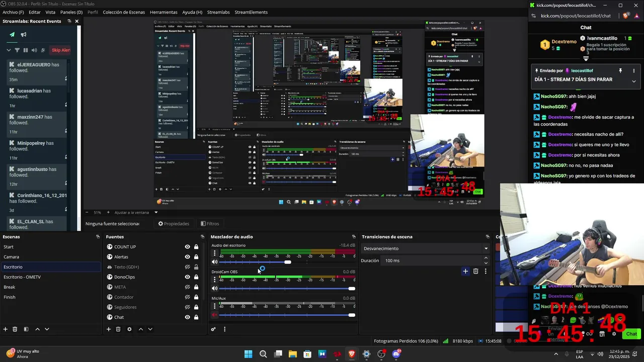Increase transition Duración with up arrow

(486, 258)
